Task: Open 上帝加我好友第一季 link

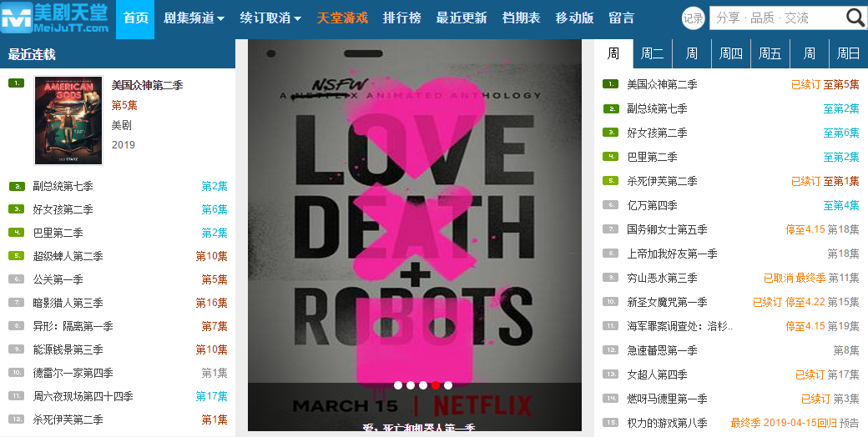Action: (x=672, y=254)
